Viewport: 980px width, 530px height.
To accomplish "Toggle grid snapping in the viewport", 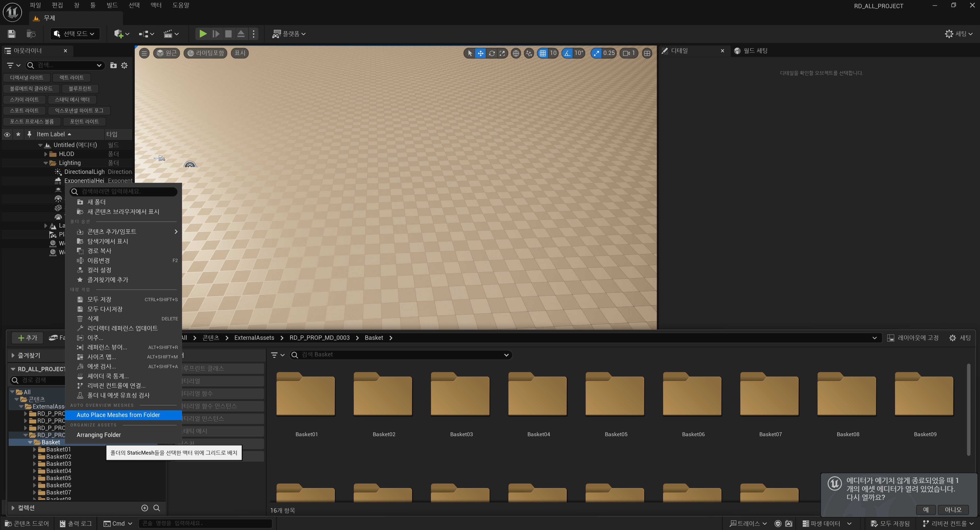I will tap(543, 53).
